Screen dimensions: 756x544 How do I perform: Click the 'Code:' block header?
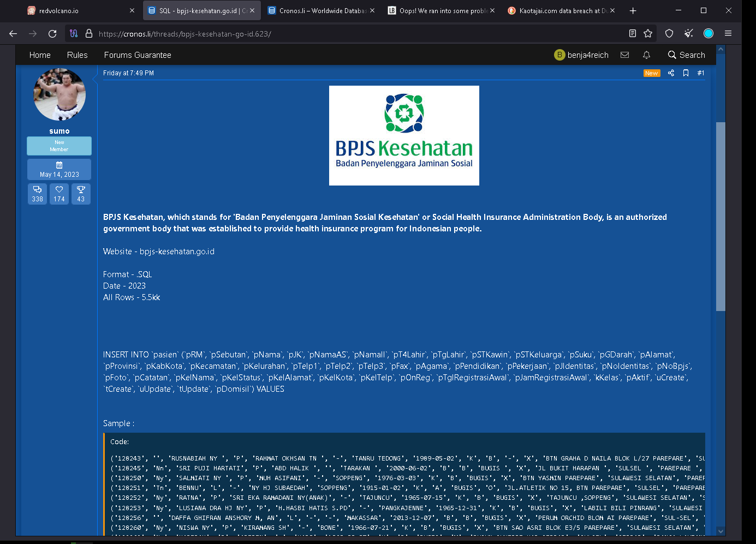(120, 442)
